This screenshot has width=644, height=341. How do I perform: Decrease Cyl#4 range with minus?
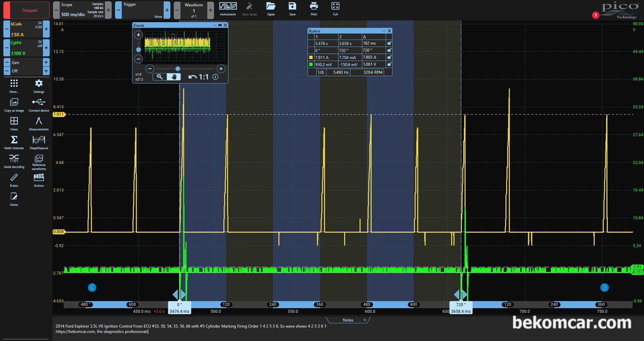(7, 48)
